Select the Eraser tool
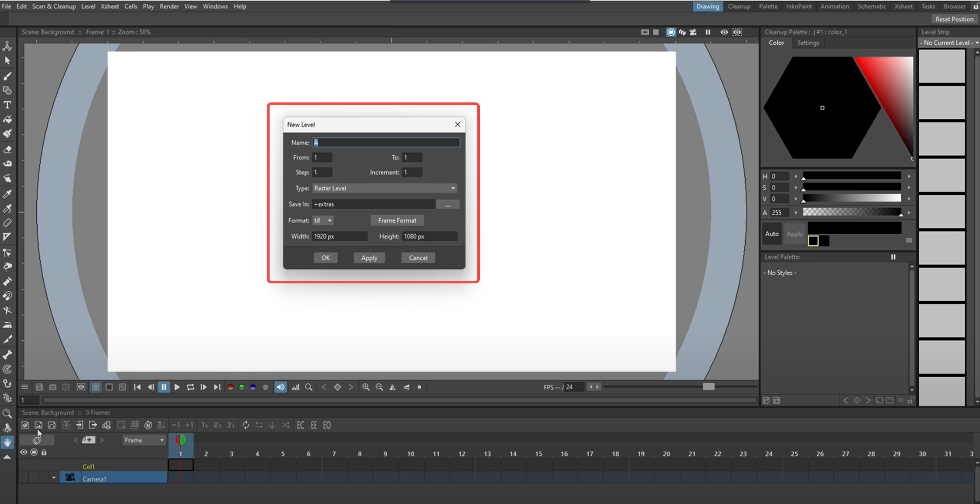The image size is (980, 504). pos(7,149)
